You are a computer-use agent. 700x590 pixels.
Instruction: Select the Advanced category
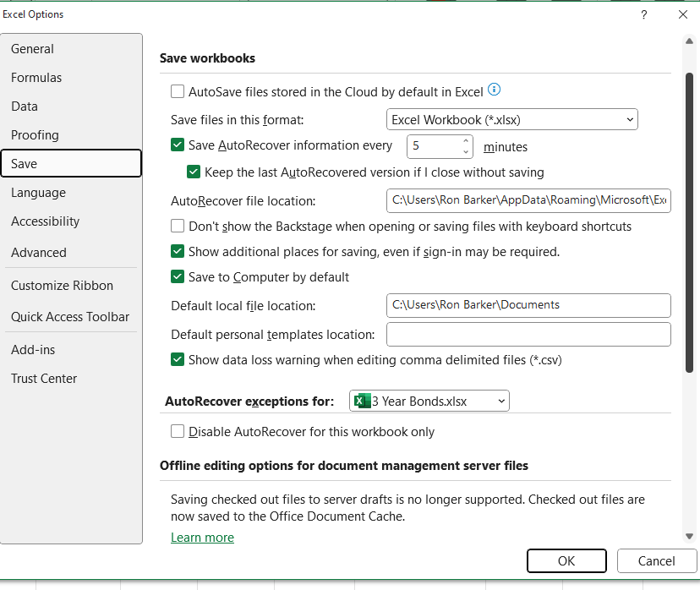tap(39, 253)
